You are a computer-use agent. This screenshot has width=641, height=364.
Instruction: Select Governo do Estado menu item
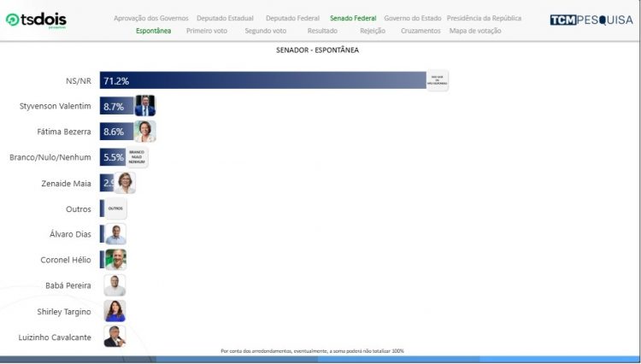[412, 18]
